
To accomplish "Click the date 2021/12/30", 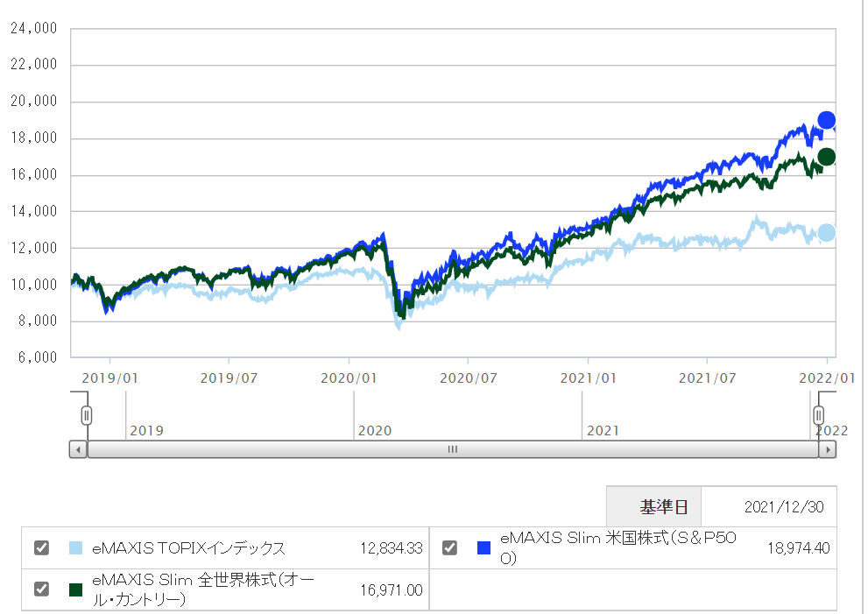I will [784, 506].
